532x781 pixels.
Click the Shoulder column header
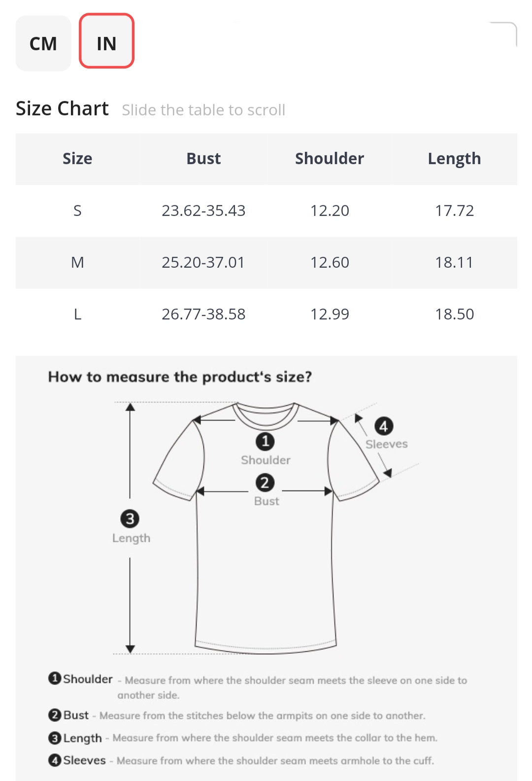tap(330, 159)
